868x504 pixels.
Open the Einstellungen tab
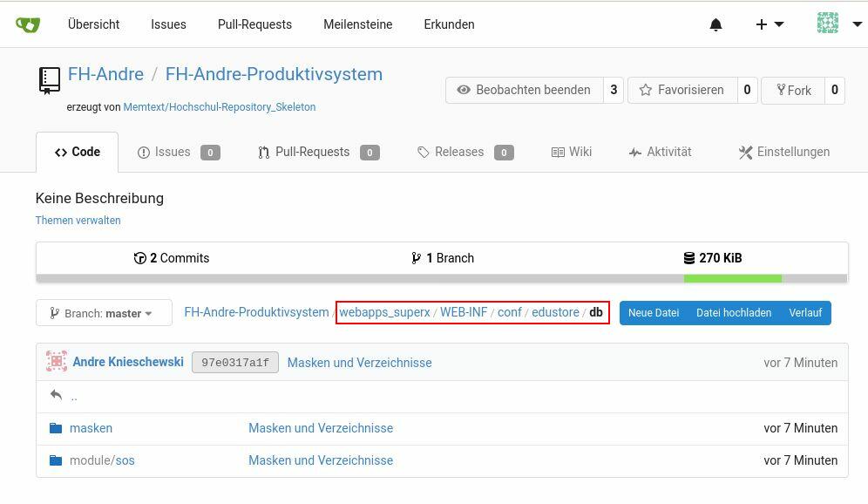[x=783, y=152]
